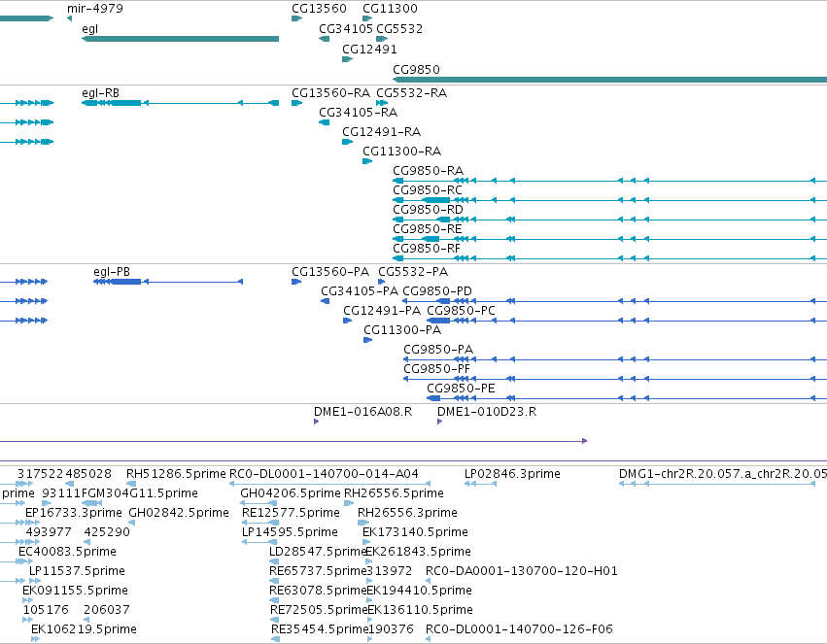Click the CG9850-PC protein label
The image size is (827, 644).
pyautogui.click(x=461, y=311)
